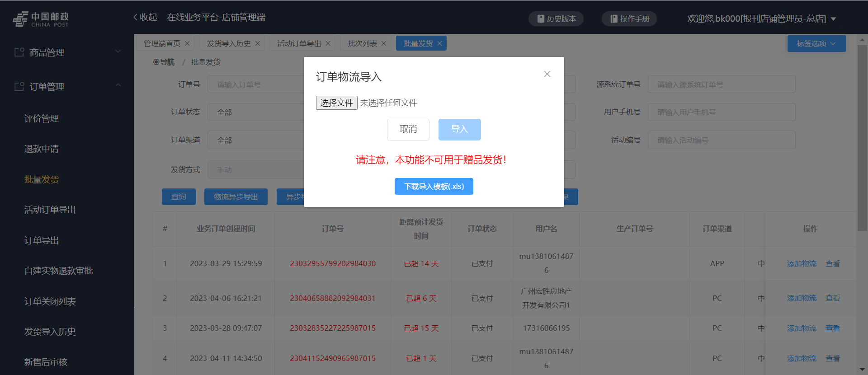The image size is (868, 375).
Task: Click the China Post logo
Action: click(x=41, y=19)
